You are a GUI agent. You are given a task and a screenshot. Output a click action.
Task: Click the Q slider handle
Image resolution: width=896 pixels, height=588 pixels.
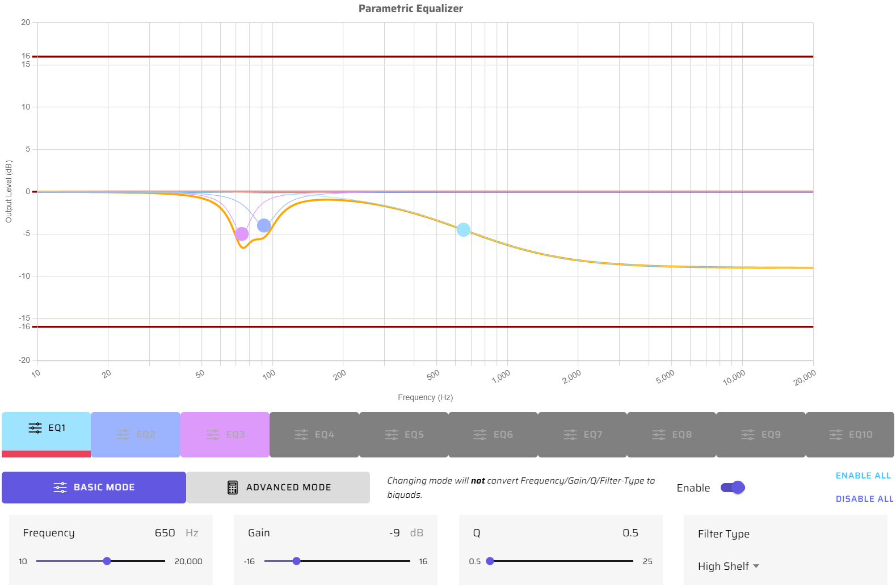coord(490,561)
